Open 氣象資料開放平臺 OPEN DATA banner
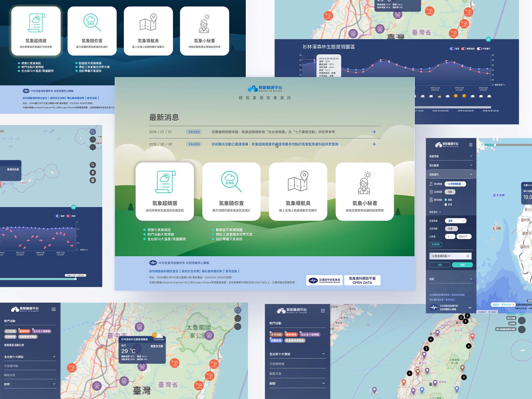Image resolution: width=532 pixels, height=399 pixels. coord(362,280)
